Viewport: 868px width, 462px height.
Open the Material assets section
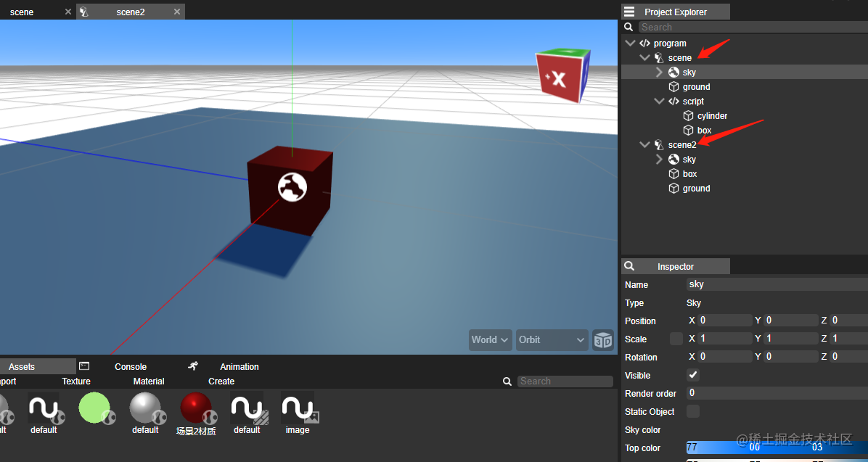(x=148, y=381)
